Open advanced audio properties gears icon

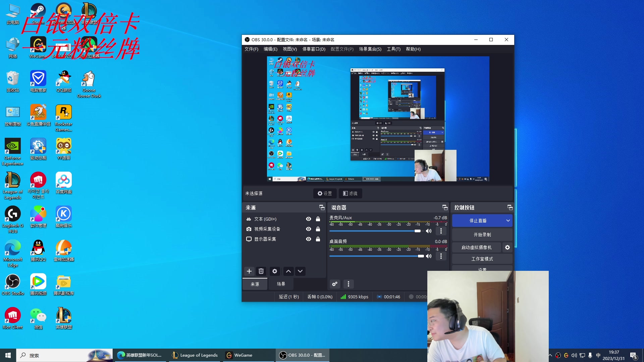(335, 284)
